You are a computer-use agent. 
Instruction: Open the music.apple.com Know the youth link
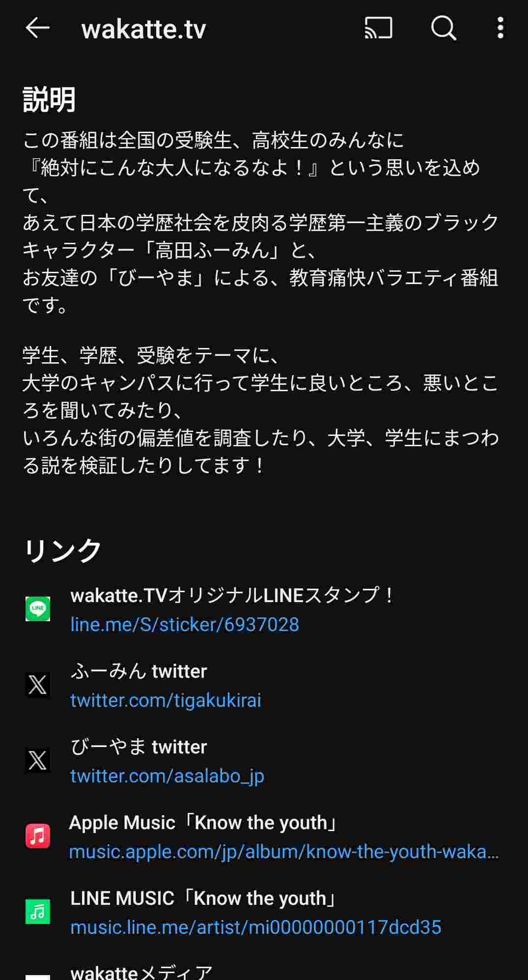pos(284,852)
